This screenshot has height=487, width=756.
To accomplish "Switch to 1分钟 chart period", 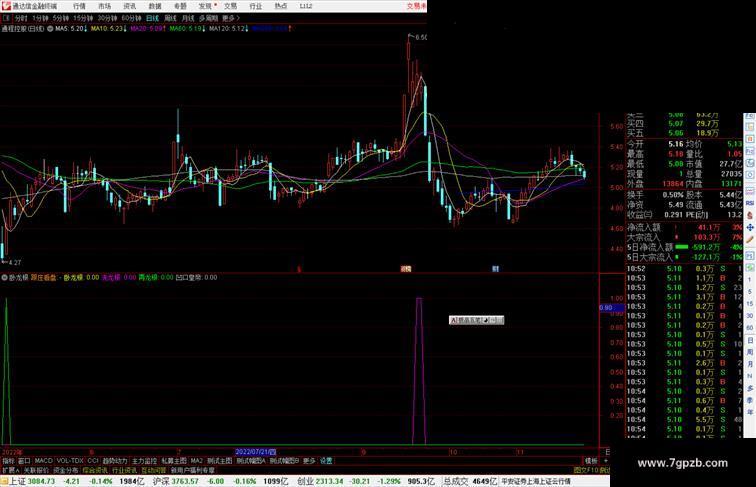I will click(40, 18).
